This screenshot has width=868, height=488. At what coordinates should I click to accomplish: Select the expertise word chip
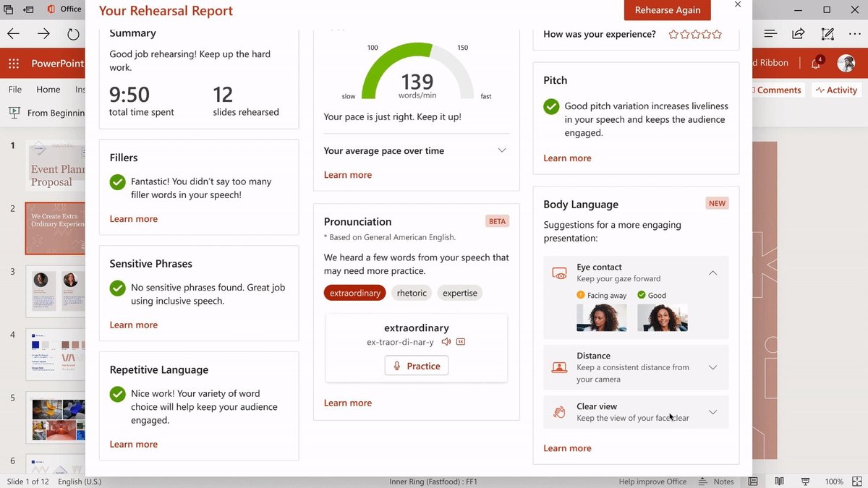[460, 293]
